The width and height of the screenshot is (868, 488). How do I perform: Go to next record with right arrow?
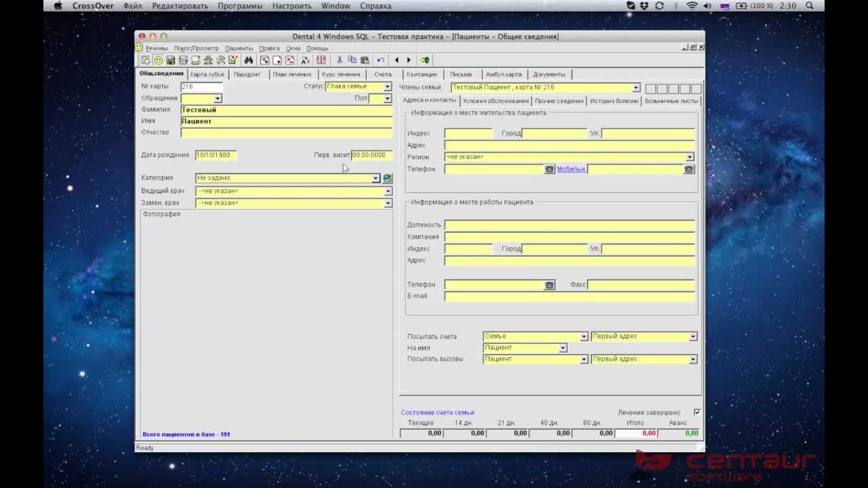coord(408,60)
